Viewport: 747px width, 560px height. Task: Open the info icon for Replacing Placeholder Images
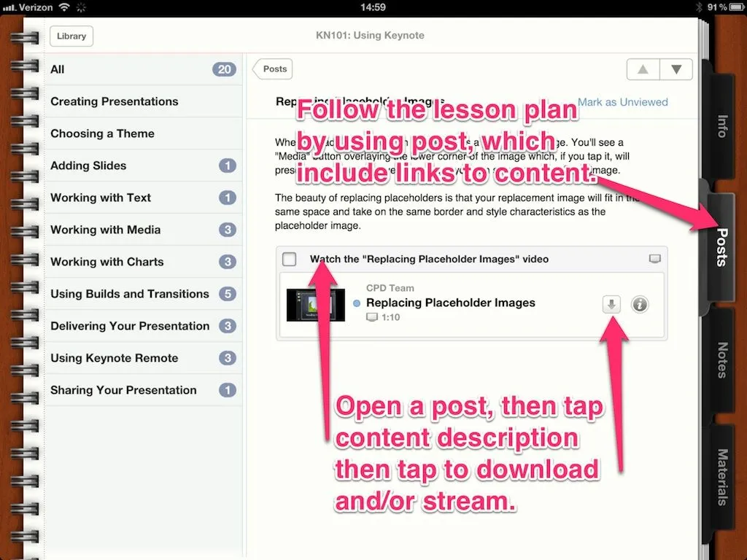[640, 305]
